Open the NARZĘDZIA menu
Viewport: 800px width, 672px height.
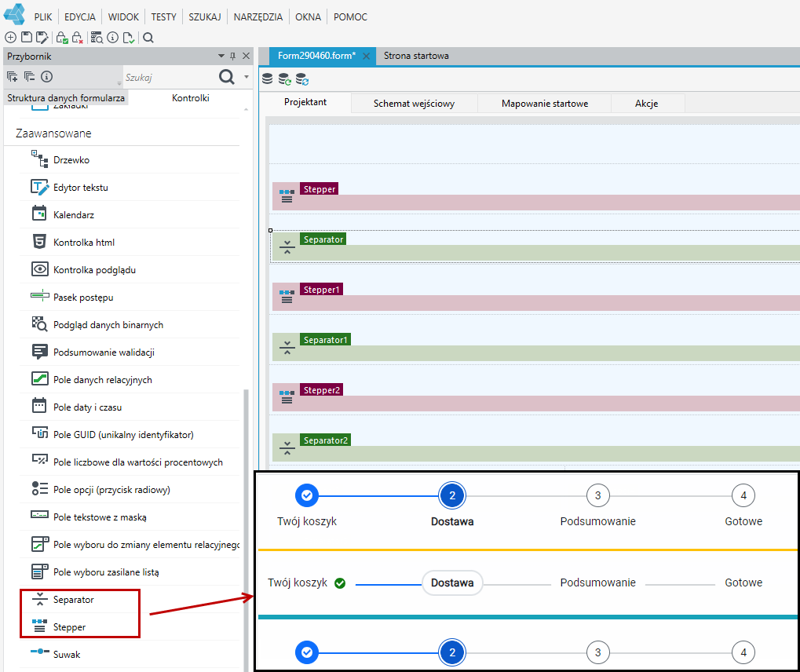point(258,16)
